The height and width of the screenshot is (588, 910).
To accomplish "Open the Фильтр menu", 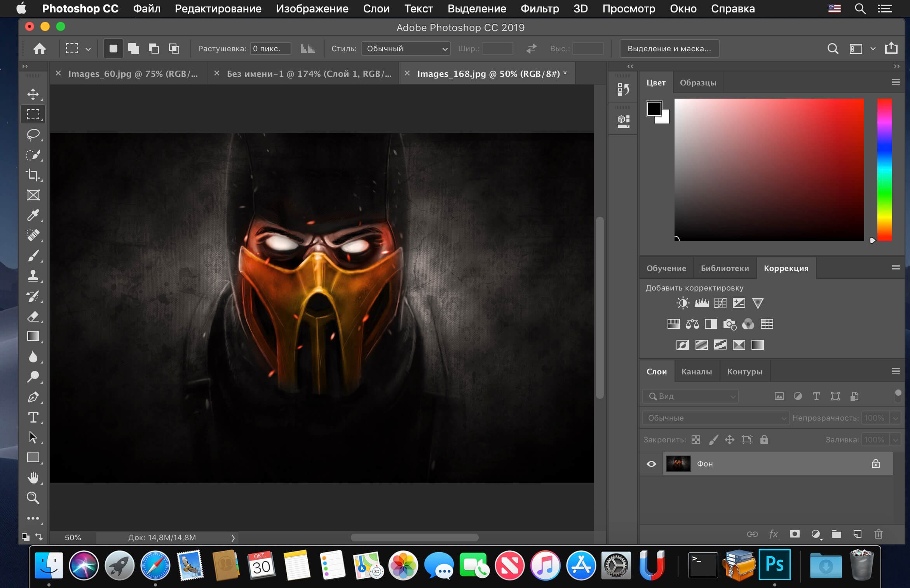I will tap(539, 9).
